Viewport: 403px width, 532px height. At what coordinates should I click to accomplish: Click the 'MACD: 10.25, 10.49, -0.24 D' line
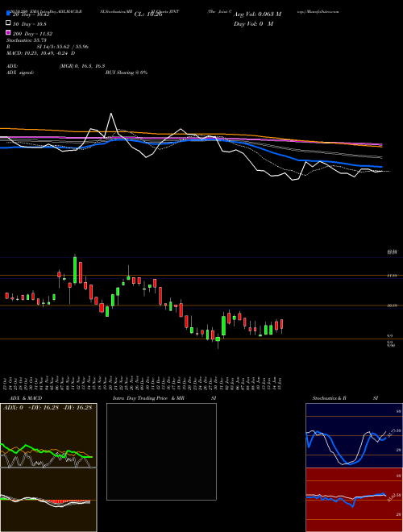click(41, 53)
